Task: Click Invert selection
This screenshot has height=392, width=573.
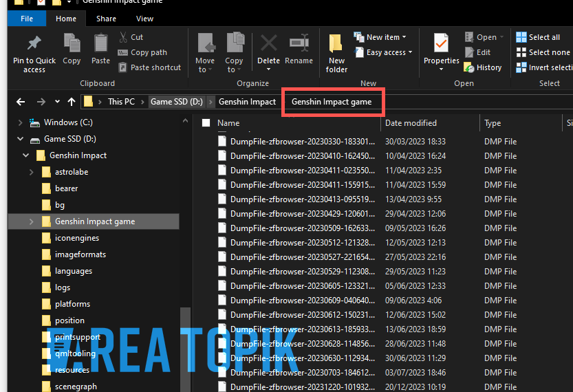Action: click(x=544, y=67)
